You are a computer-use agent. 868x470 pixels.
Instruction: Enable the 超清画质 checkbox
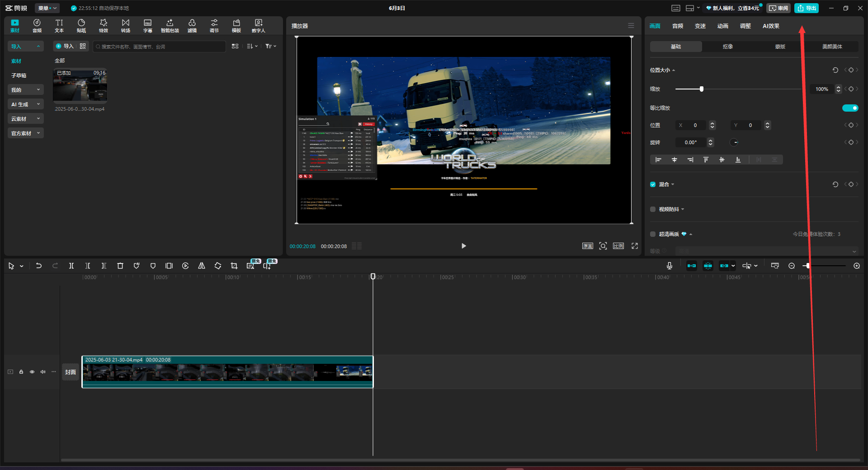pyautogui.click(x=653, y=234)
